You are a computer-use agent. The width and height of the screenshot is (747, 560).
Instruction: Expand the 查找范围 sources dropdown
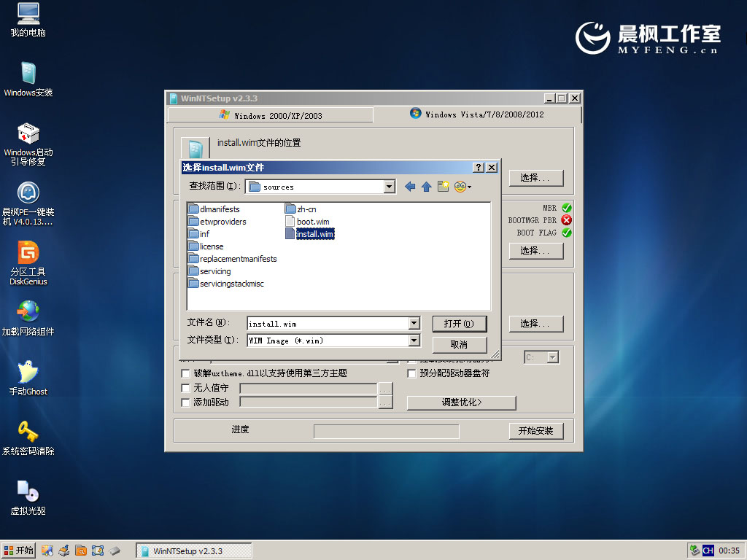pos(390,187)
